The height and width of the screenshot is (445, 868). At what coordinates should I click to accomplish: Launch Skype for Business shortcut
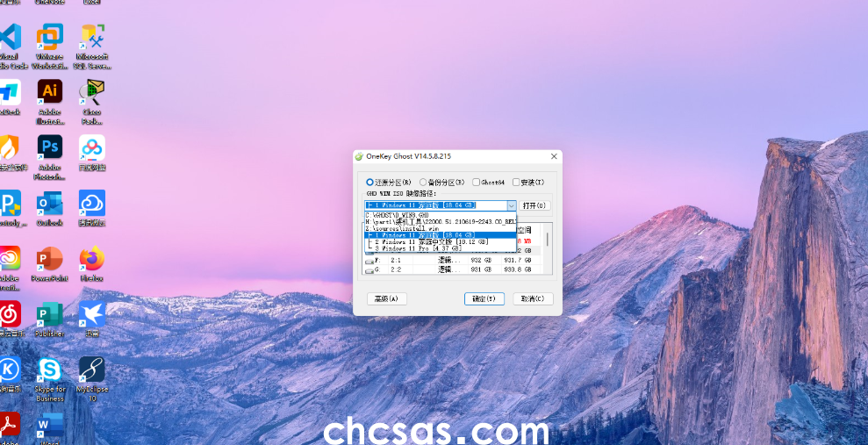point(50,378)
